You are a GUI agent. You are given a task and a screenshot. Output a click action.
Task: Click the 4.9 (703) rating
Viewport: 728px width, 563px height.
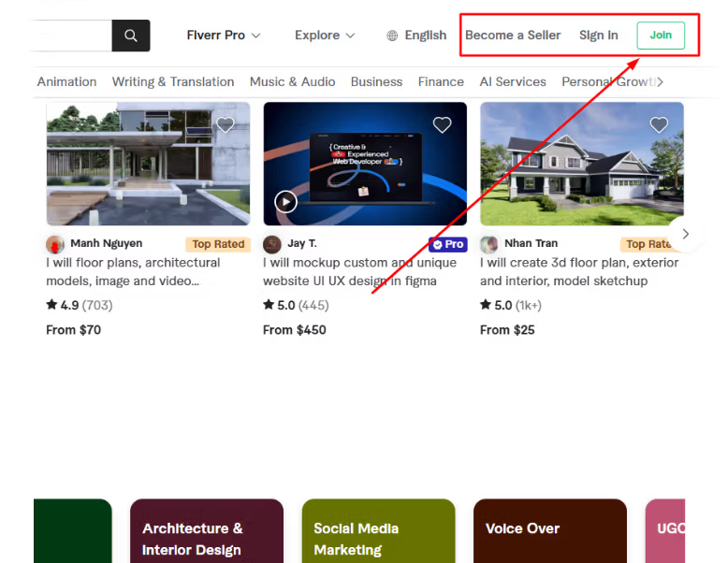pos(80,305)
